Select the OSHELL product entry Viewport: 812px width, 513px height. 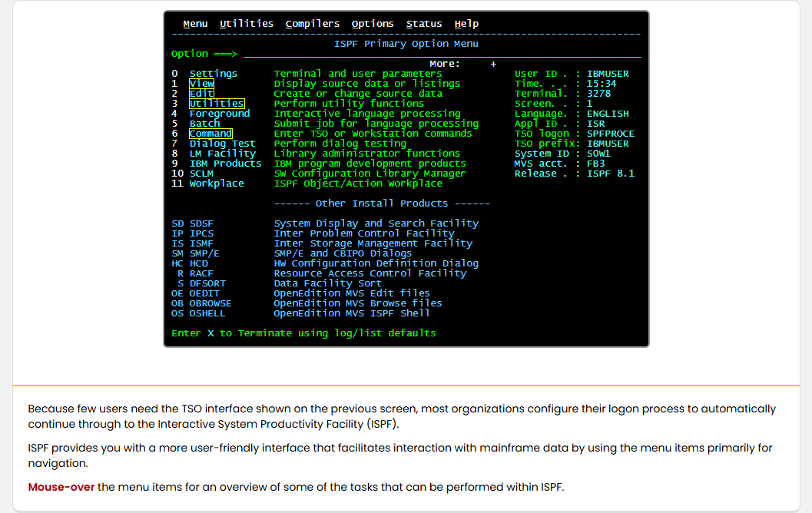click(207, 313)
